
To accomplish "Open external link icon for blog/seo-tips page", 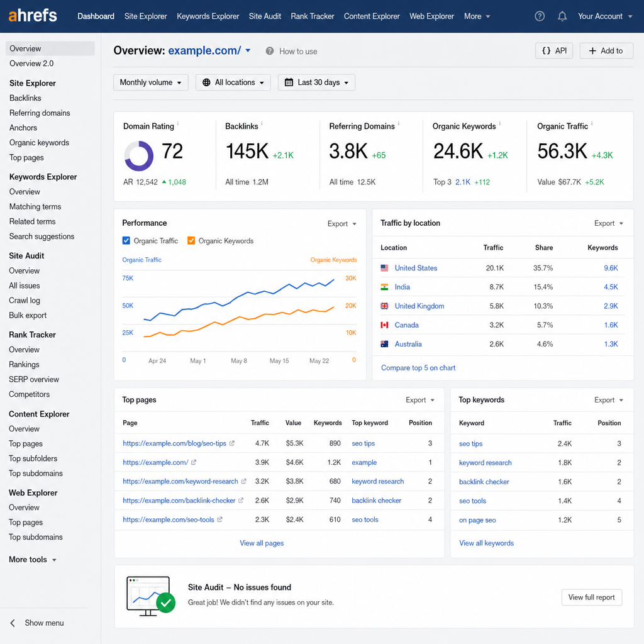I will tap(232, 443).
